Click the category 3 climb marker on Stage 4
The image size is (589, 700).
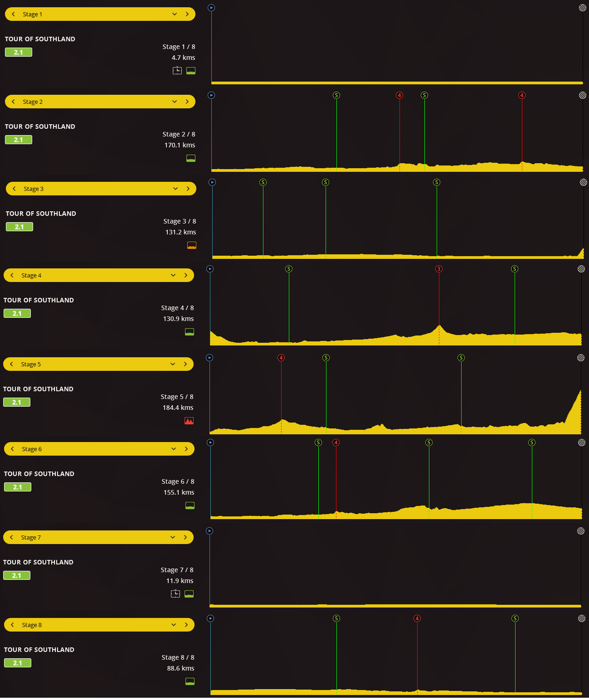tap(439, 269)
